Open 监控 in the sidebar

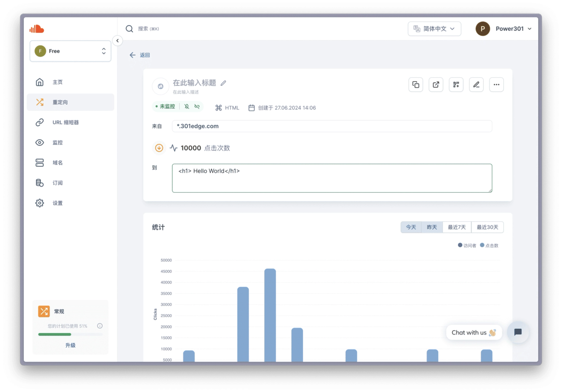coord(70,143)
